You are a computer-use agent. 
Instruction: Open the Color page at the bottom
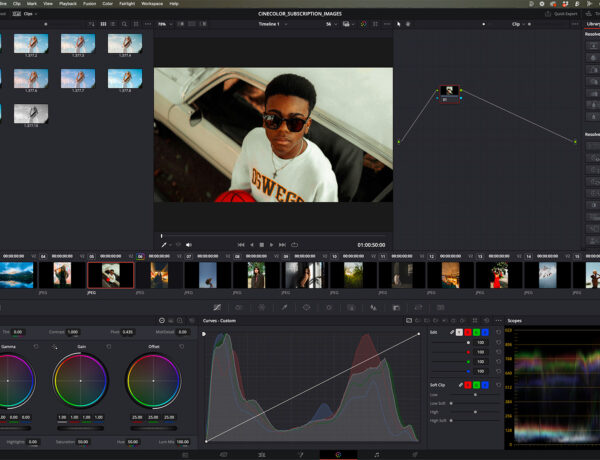338,454
